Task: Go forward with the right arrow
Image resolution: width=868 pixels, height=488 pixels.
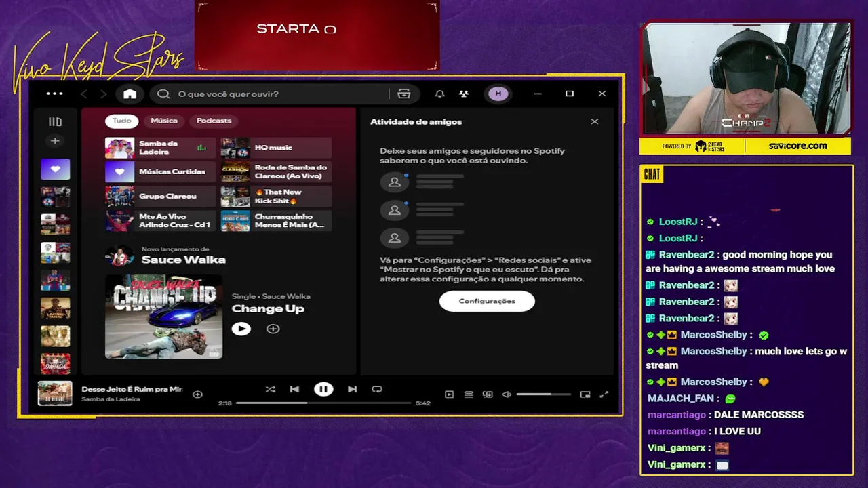Action: (103, 94)
